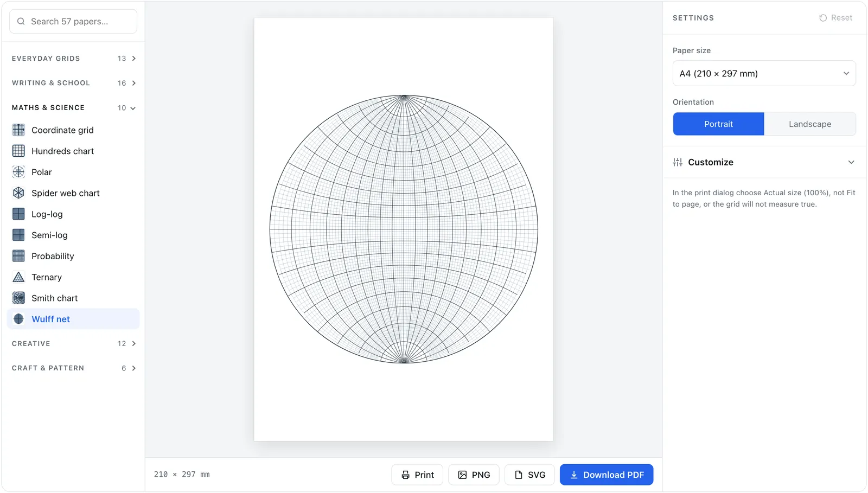
Task: Expand the Writing & School category
Action: [73, 83]
